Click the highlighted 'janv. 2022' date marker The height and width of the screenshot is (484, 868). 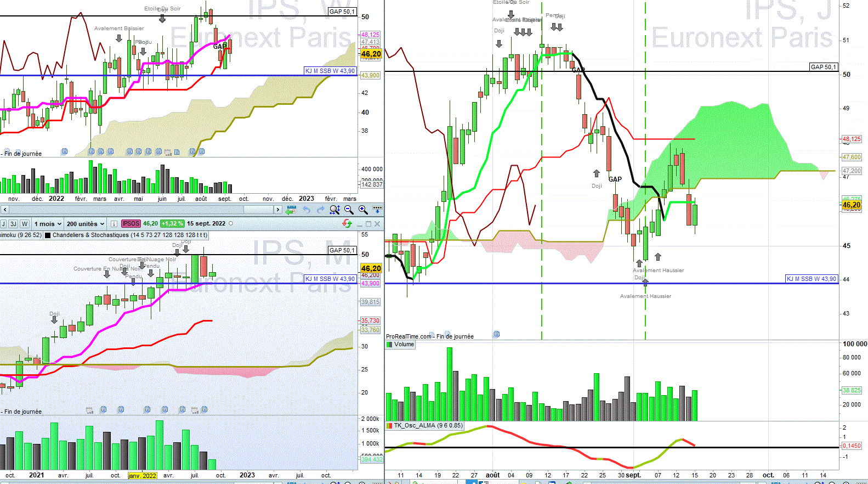[x=142, y=476]
